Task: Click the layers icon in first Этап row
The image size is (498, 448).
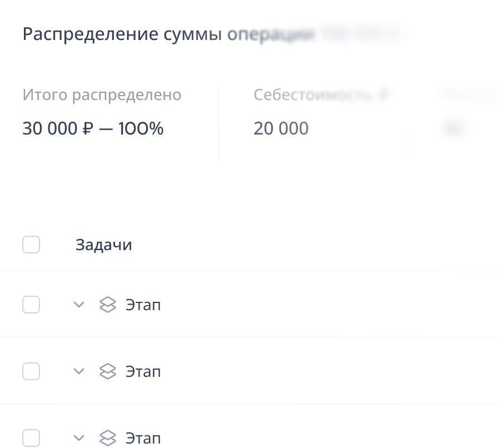Action: coord(107,305)
